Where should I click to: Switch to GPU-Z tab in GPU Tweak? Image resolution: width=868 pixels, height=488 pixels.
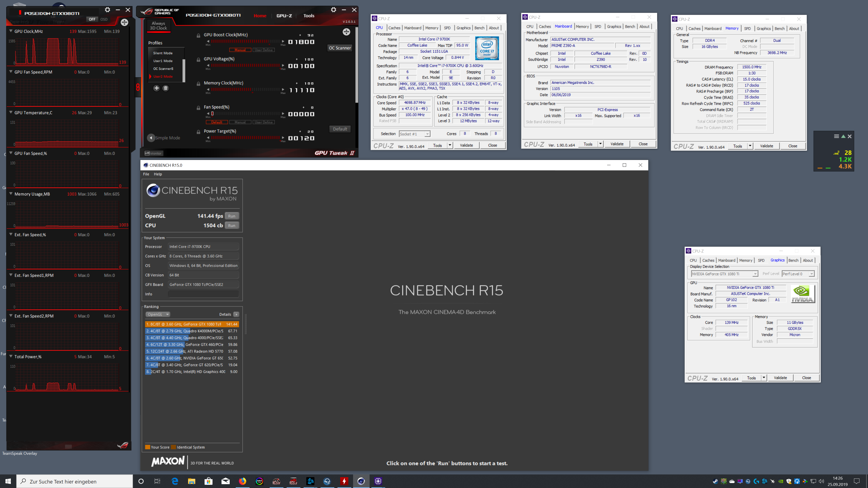[284, 16]
